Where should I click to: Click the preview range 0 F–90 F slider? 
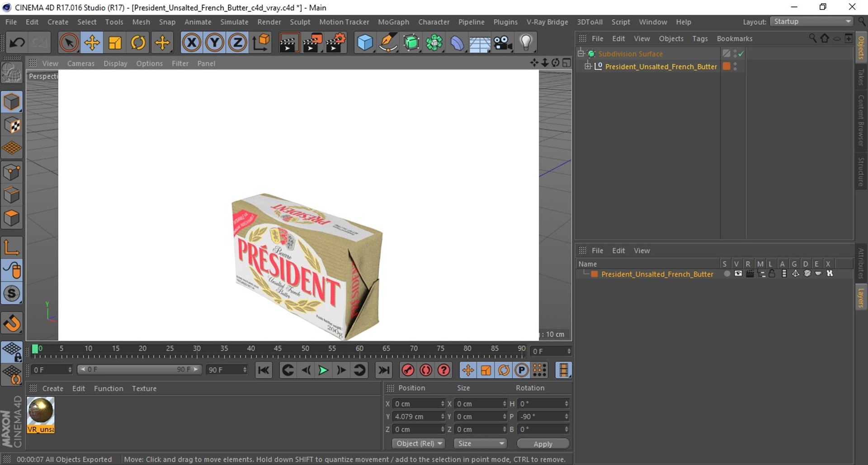[139, 370]
